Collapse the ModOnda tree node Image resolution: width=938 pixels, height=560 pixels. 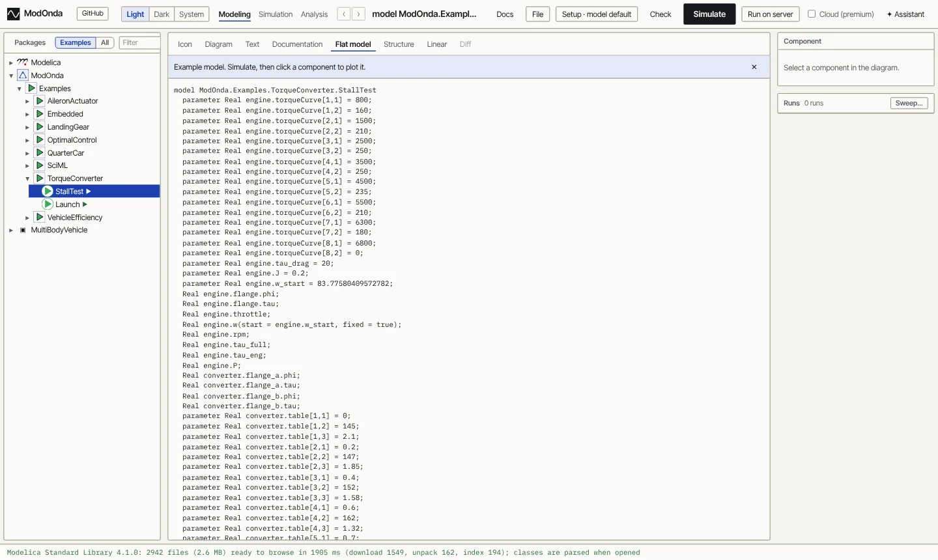(x=11, y=76)
